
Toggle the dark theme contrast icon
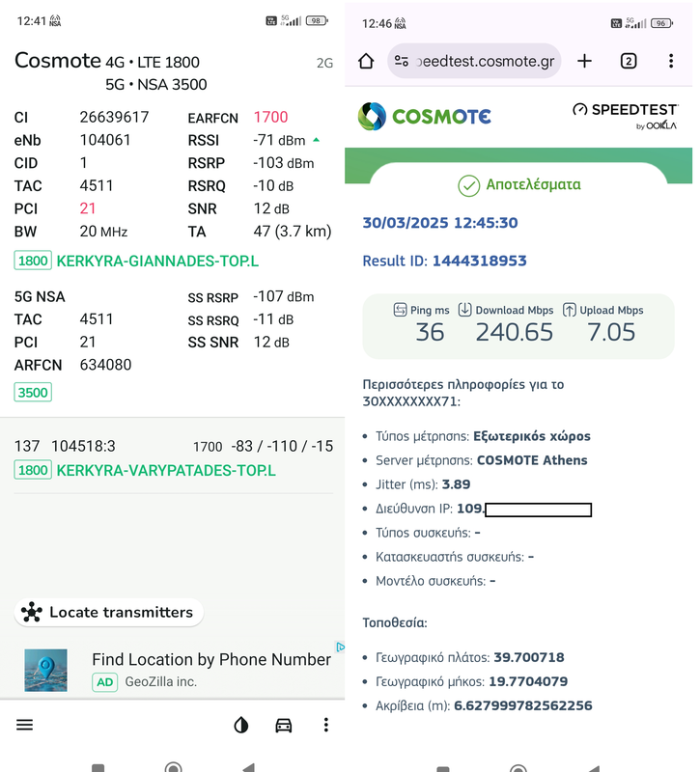coord(240,725)
